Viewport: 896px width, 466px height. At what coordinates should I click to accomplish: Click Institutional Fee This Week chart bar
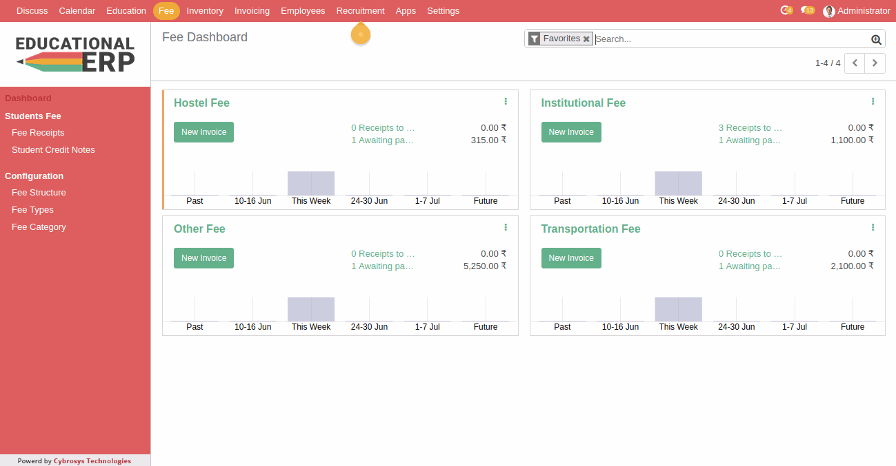678,183
